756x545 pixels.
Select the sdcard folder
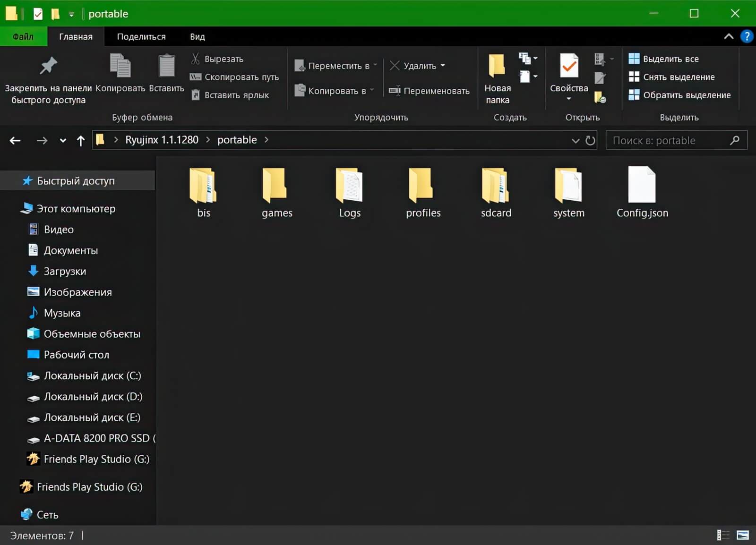(496, 192)
